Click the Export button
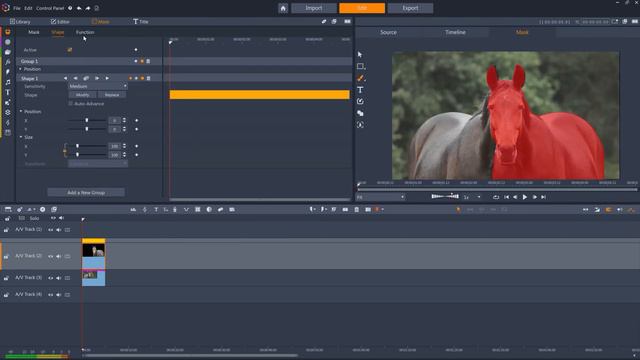 pyautogui.click(x=410, y=8)
